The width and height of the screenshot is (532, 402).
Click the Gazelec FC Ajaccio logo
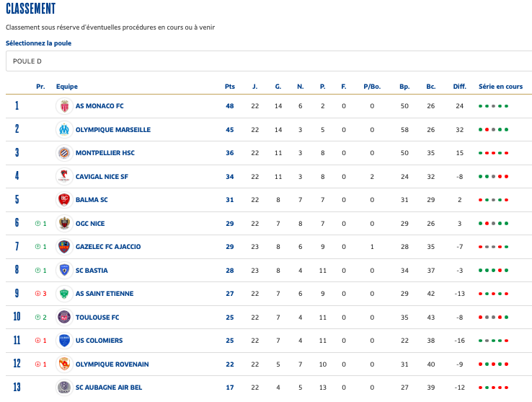tap(65, 247)
